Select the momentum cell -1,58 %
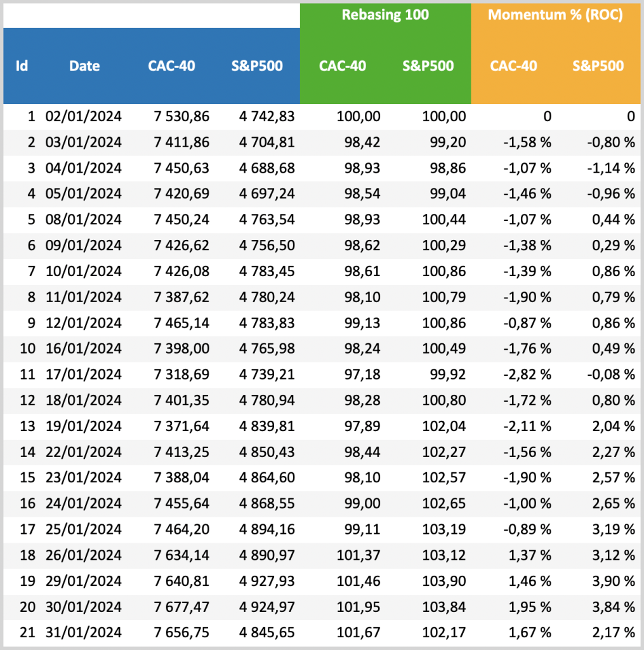This screenshot has width=644, height=650. pos(527,143)
